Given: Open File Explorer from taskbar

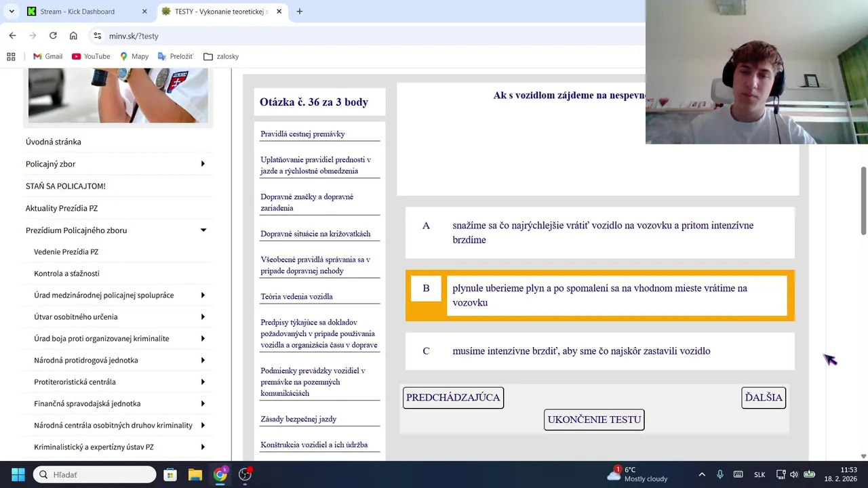Looking at the screenshot, I should point(195,474).
